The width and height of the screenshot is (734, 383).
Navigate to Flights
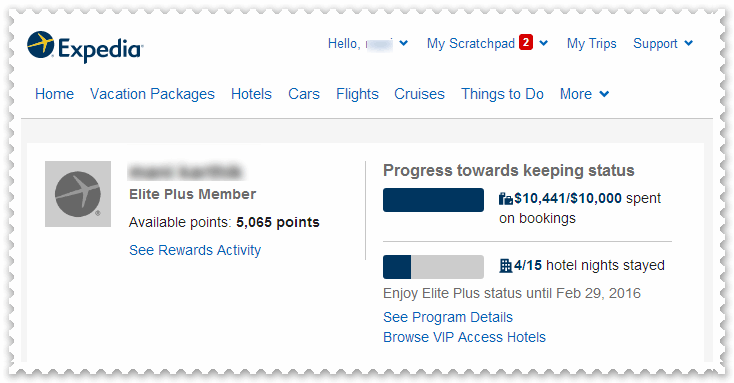357,94
